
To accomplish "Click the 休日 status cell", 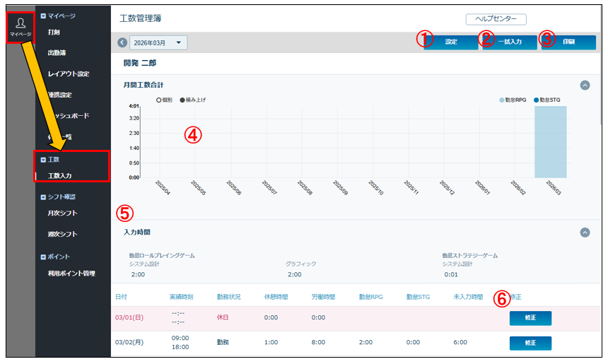I will (x=223, y=317).
